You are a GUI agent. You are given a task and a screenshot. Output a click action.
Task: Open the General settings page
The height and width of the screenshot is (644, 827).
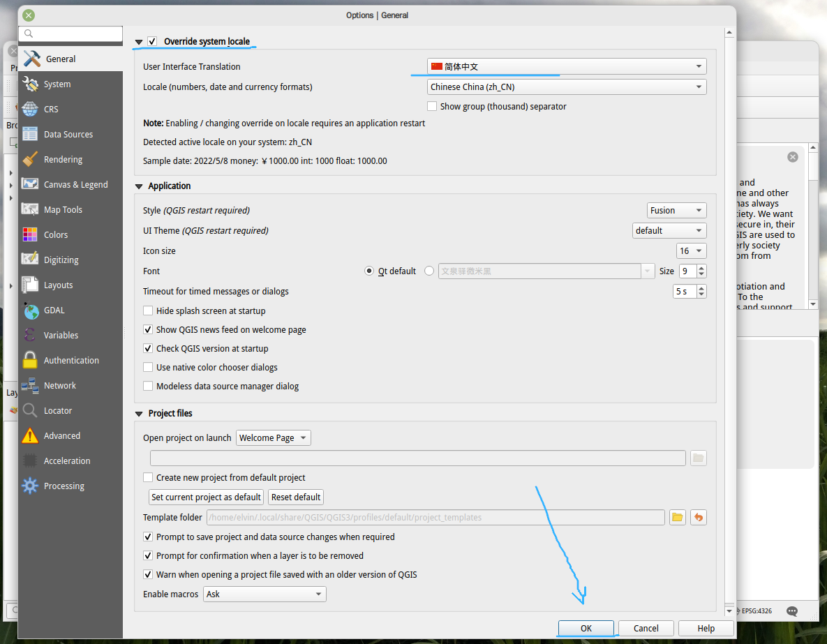70,59
